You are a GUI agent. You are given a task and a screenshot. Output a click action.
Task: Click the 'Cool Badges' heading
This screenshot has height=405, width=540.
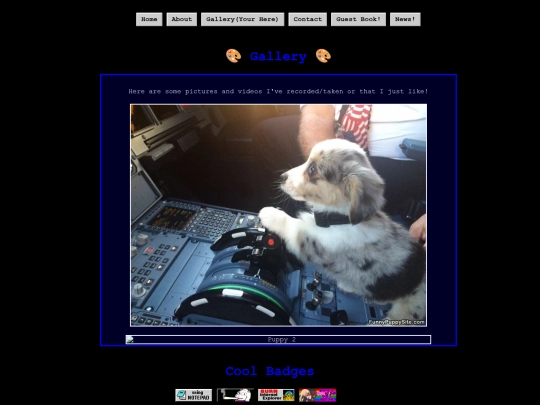tap(270, 371)
